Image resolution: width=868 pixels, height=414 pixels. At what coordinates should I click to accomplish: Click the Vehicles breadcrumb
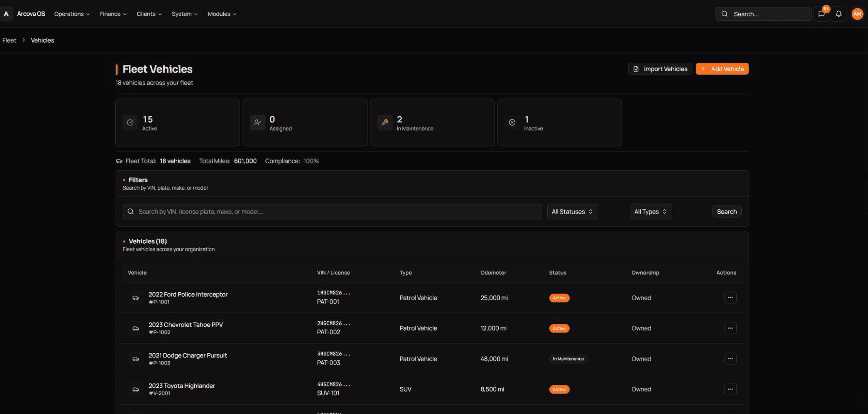click(x=43, y=40)
